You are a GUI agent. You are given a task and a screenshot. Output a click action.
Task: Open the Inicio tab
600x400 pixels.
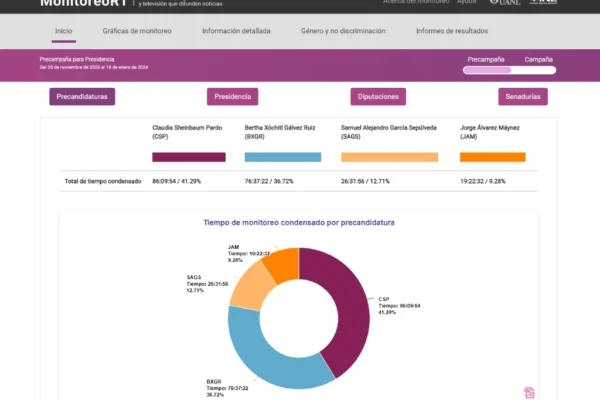(63, 31)
